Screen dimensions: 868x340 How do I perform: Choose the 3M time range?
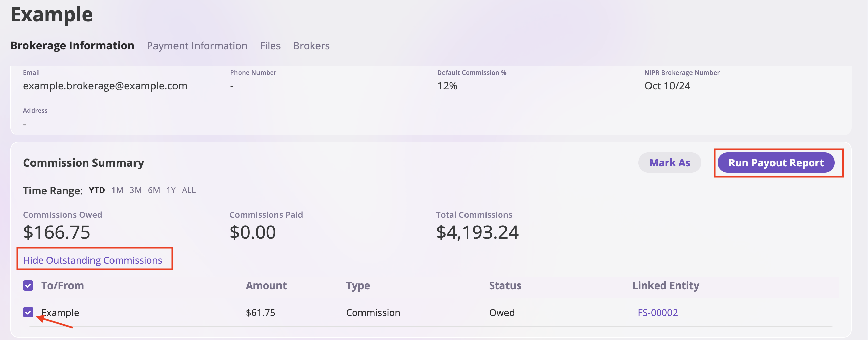[136, 190]
